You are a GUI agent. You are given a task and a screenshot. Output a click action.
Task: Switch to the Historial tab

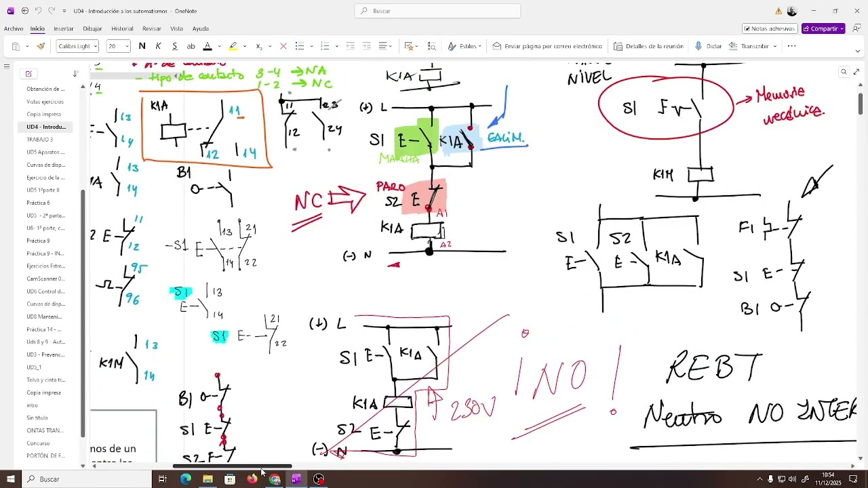tap(122, 28)
